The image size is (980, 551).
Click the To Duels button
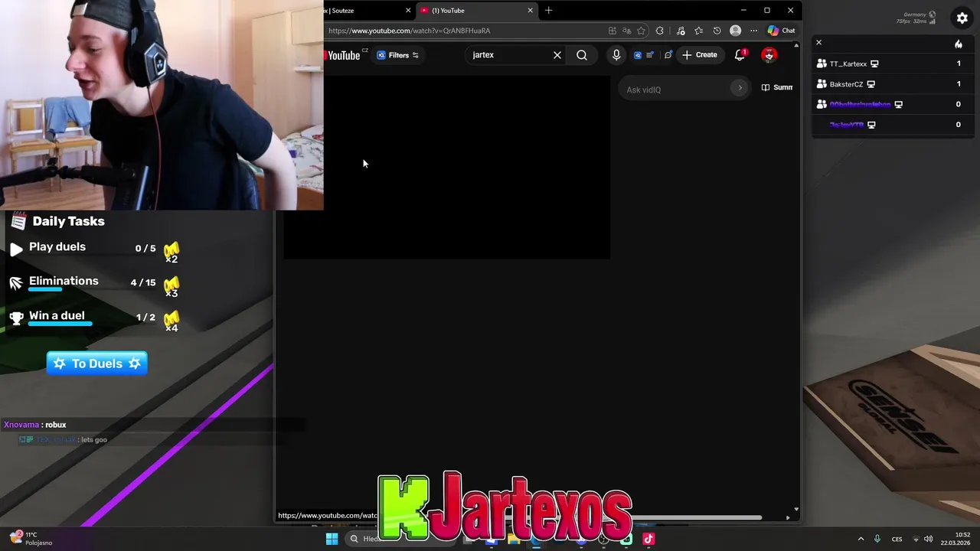(x=96, y=364)
